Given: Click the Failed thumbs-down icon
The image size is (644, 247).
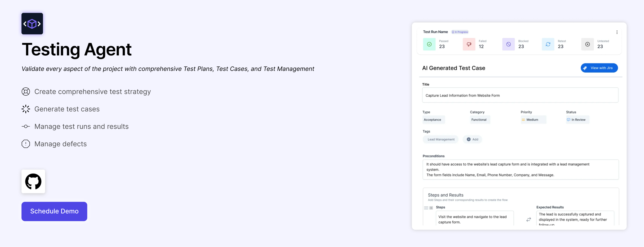Looking at the screenshot, I should (469, 44).
